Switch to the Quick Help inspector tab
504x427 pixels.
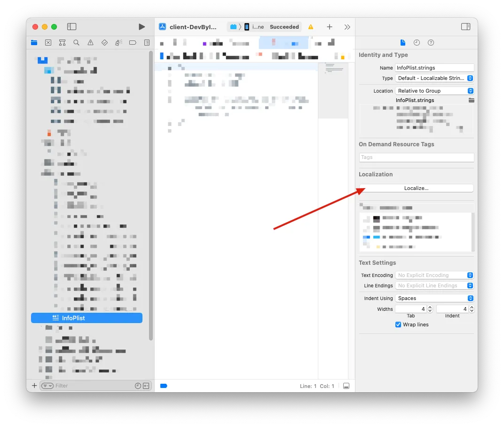tap(431, 42)
